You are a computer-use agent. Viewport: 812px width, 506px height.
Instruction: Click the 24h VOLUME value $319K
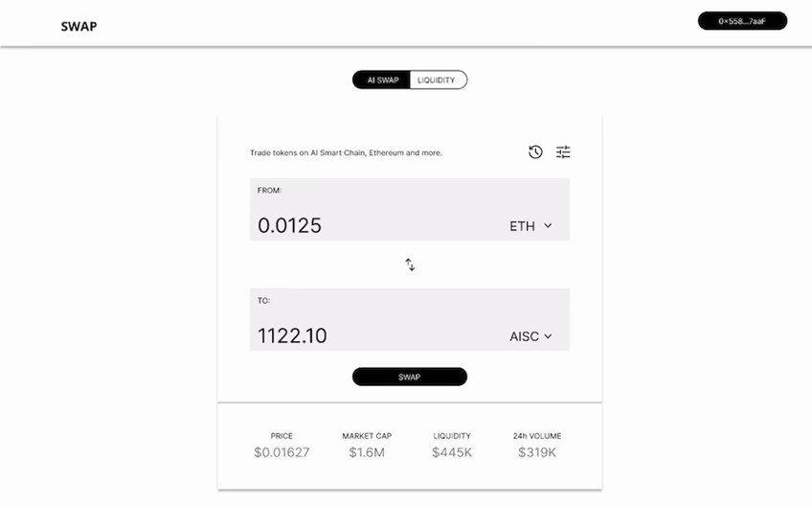(537, 452)
